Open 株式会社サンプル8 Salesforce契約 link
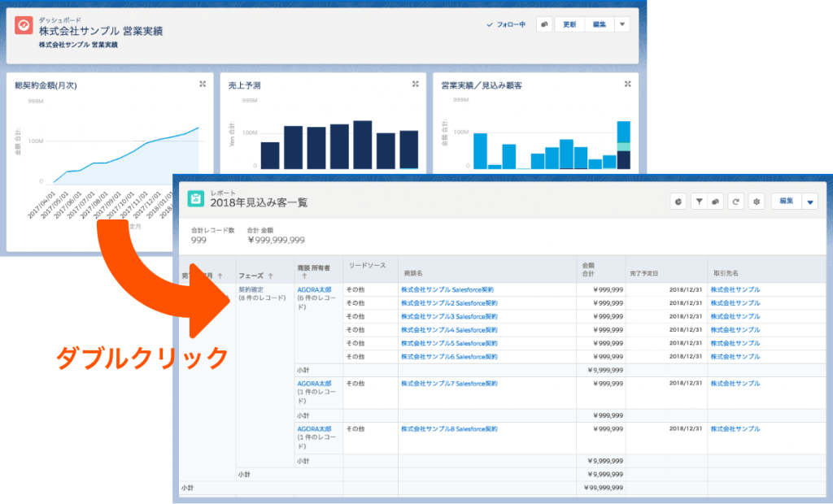 coord(449,429)
